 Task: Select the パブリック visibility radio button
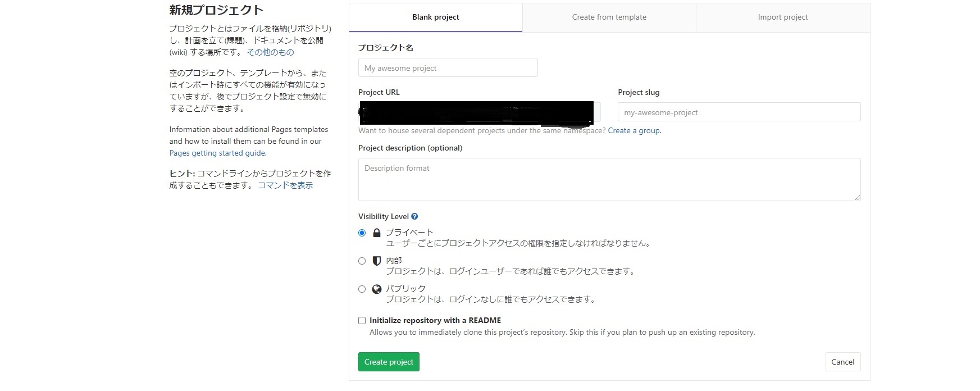point(362,289)
